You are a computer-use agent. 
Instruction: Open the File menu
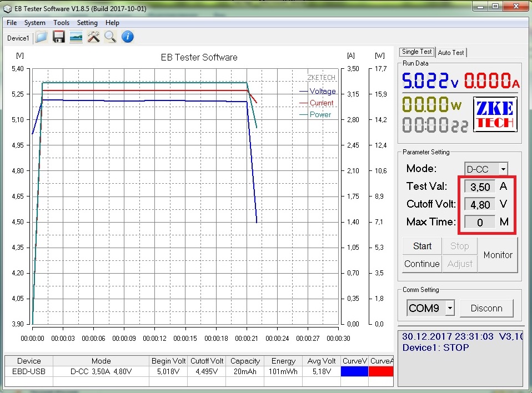[x=12, y=23]
